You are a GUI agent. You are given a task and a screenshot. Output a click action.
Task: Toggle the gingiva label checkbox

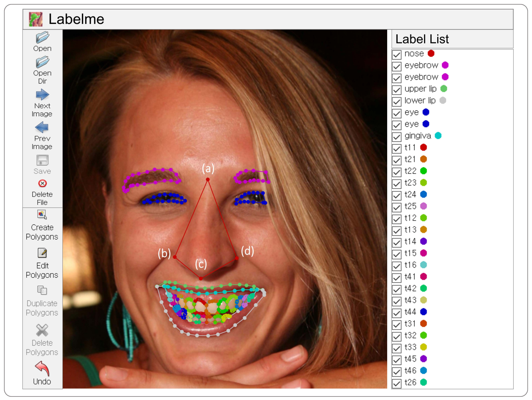[x=397, y=137]
